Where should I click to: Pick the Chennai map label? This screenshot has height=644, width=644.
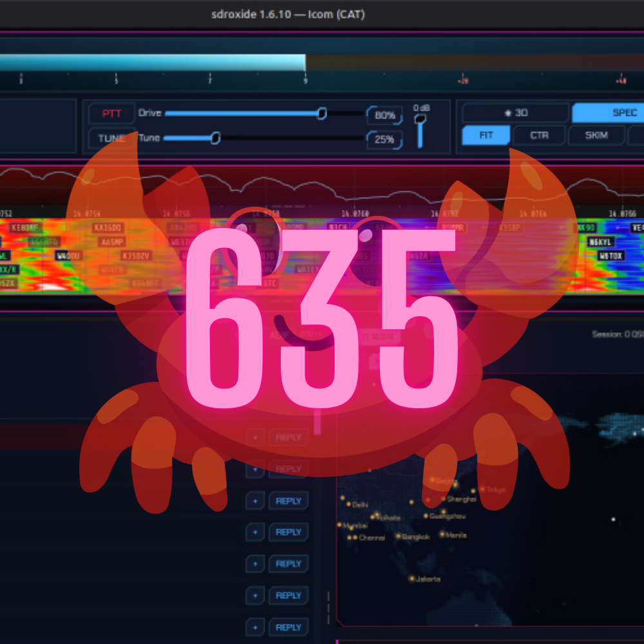coord(372,538)
